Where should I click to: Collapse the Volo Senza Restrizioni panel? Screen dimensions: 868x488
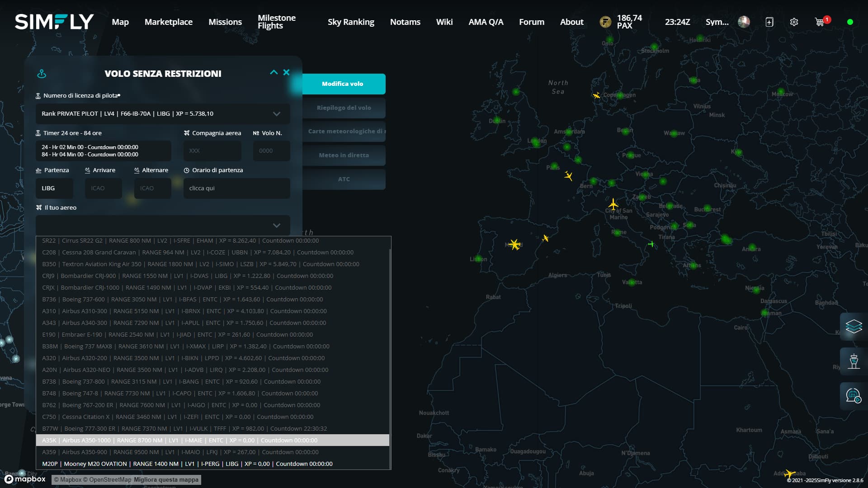[274, 72]
